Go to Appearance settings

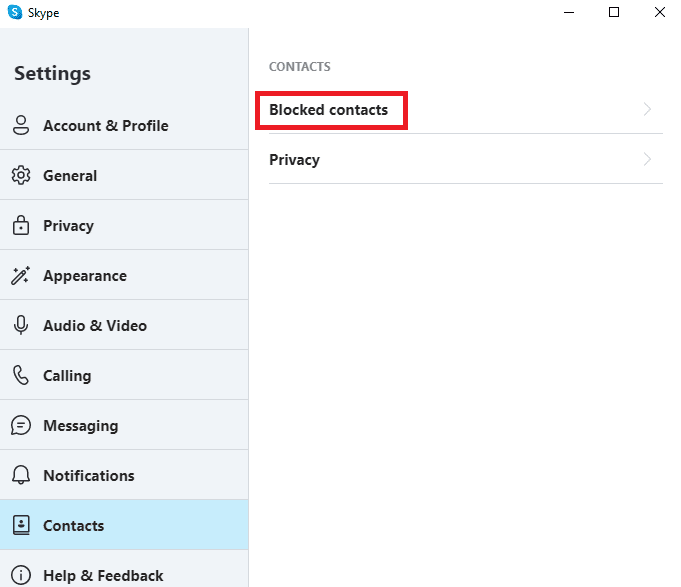(x=124, y=275)
